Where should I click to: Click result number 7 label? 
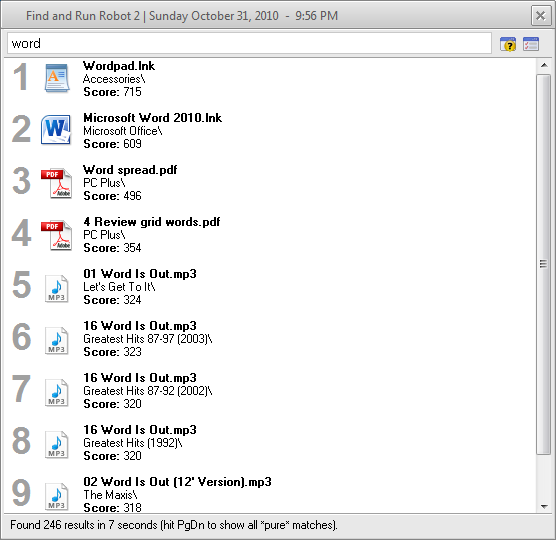(x=21, y=389)
